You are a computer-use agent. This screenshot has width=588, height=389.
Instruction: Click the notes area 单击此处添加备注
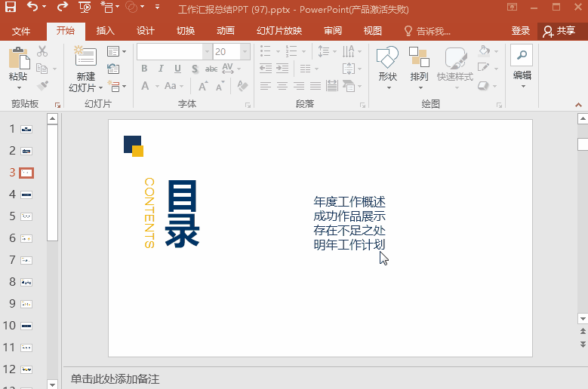[x=115, y=379]
